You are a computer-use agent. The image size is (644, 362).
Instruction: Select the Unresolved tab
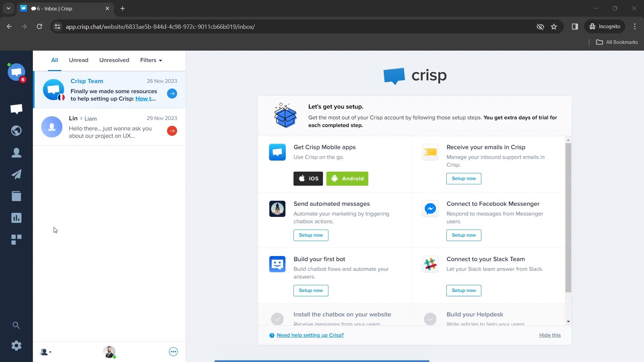click(114, 60)
